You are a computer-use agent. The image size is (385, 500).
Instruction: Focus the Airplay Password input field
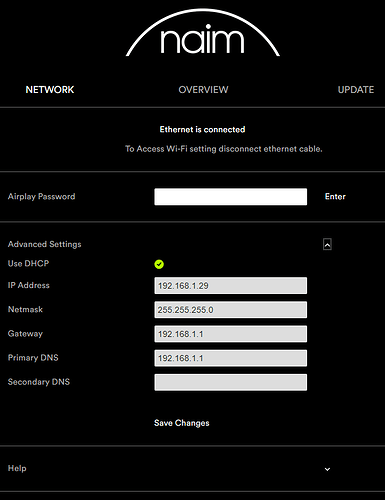(231, 197)
